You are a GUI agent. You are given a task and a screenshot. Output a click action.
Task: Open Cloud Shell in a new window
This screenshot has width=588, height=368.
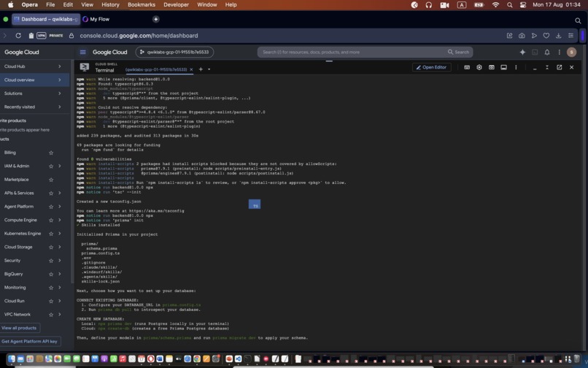[x=559, y=67]
